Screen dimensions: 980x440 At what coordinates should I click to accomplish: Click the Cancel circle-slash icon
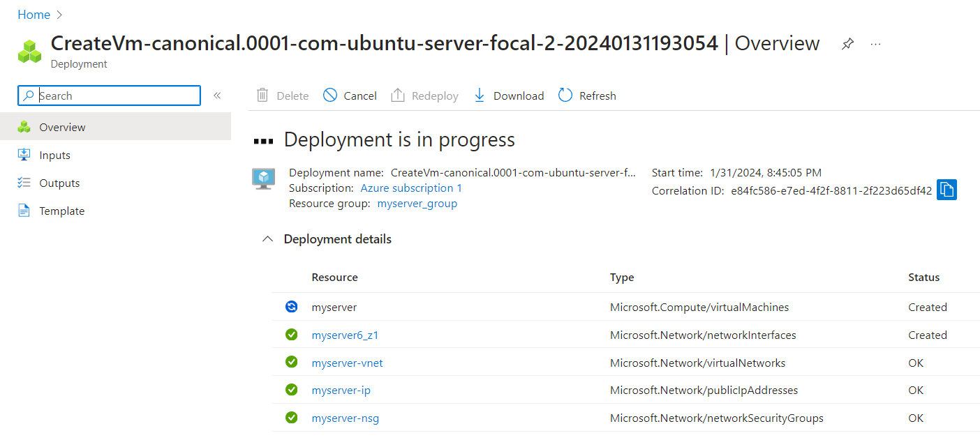[x=330, y=96]
